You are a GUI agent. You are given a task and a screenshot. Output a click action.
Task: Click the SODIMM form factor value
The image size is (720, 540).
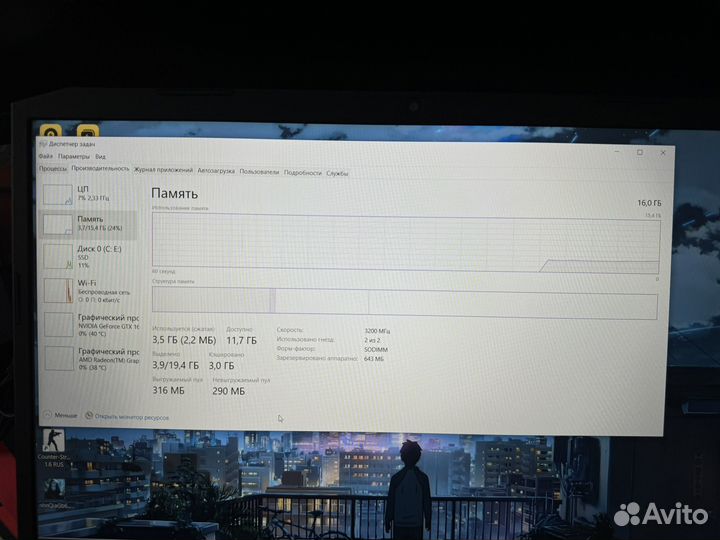(x=376, y=349)
